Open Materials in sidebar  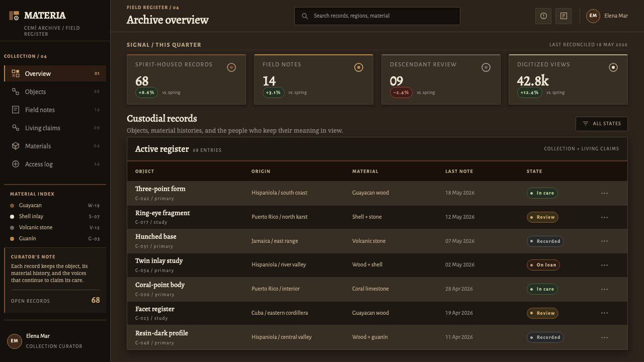[x=55, y=146]
